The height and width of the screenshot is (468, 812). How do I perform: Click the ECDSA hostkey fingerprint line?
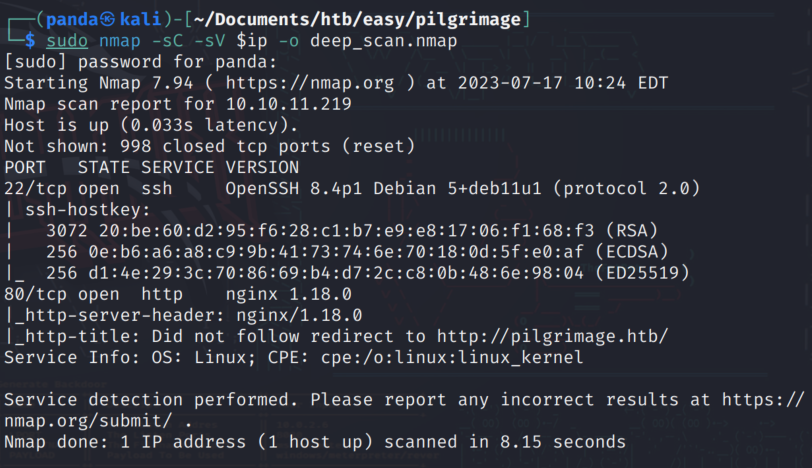point(357,252)
